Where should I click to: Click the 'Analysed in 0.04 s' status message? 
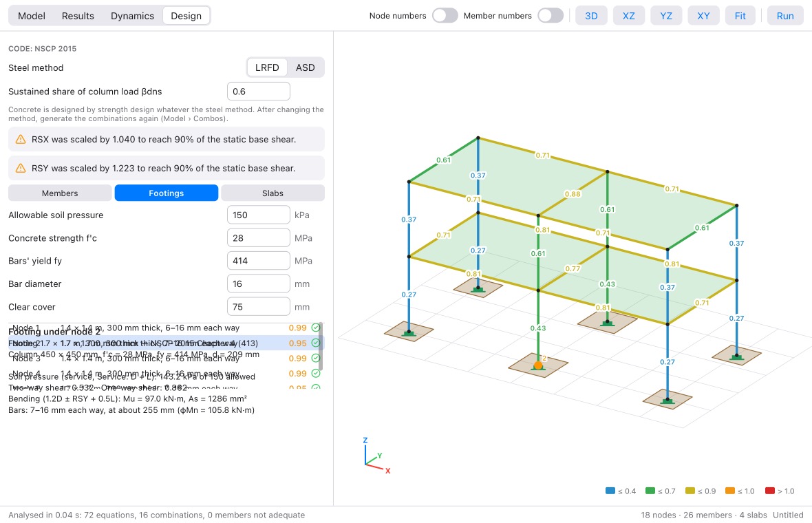(156, 515)
